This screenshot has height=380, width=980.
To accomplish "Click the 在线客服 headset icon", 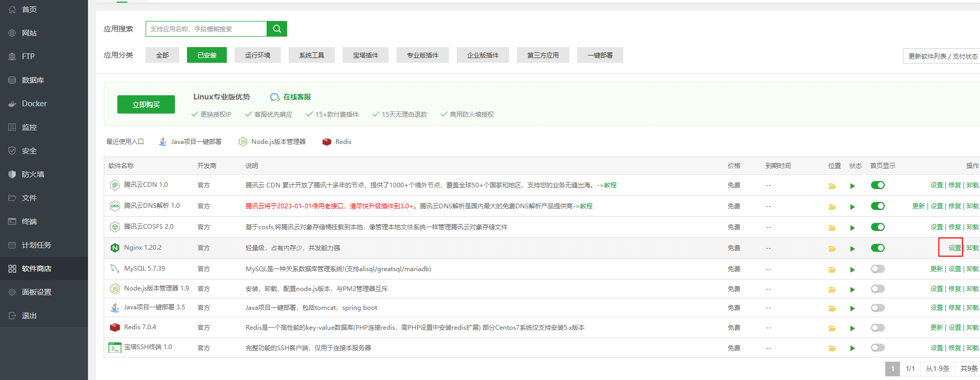I will point(274,97).
